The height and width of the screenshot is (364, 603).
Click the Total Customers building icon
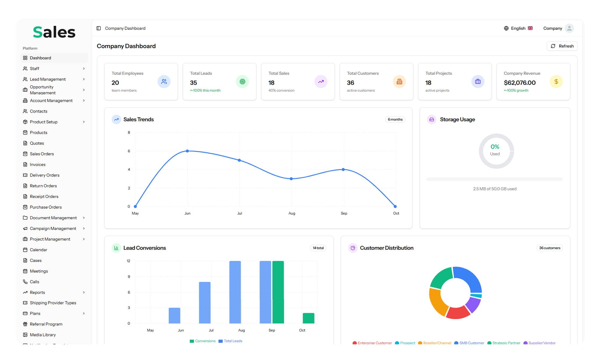click(399, 82)
